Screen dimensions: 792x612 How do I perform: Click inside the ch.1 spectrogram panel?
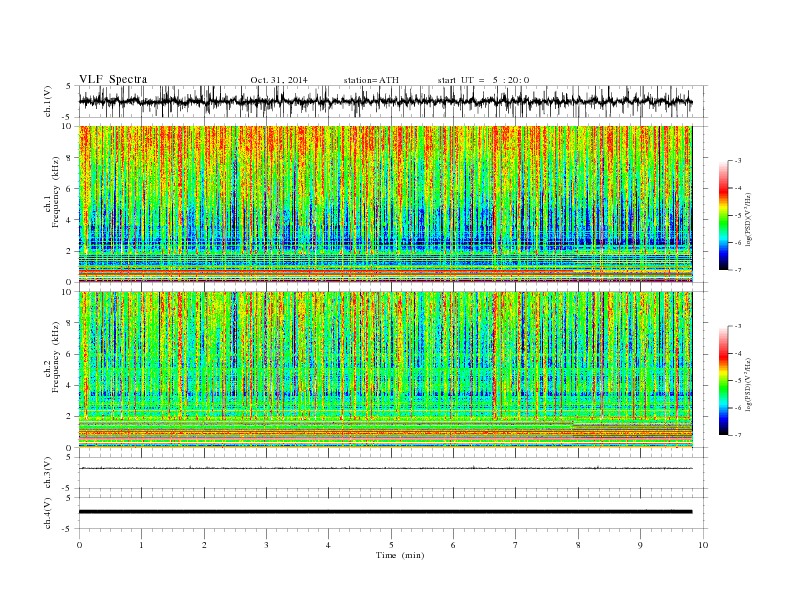385,204
